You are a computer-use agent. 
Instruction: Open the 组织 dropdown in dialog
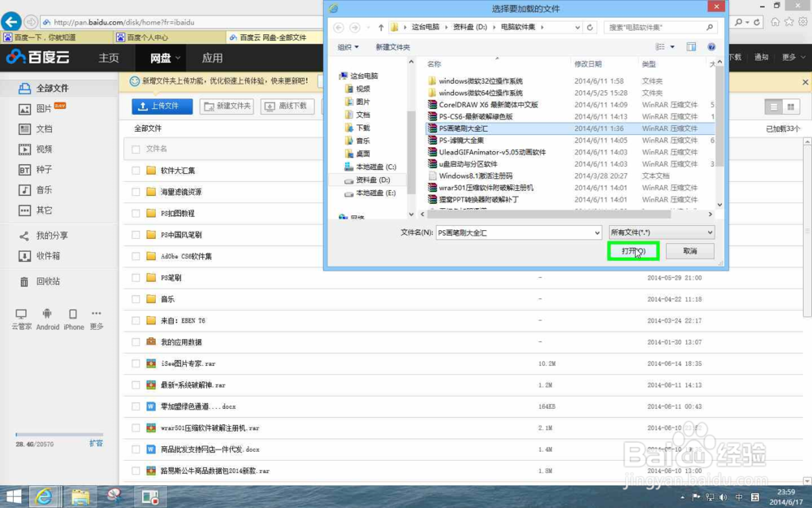pyautogui.click(x=348, y=47)
